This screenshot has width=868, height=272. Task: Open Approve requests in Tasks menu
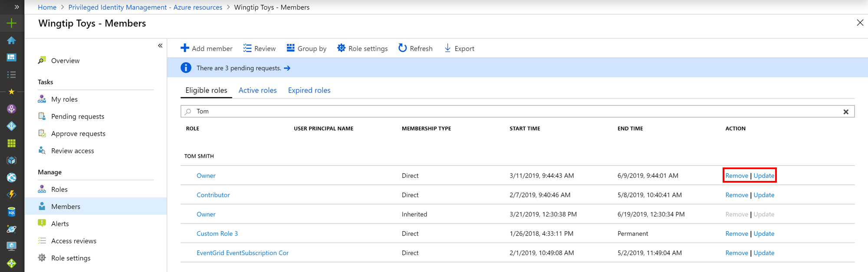pos(78,134)
